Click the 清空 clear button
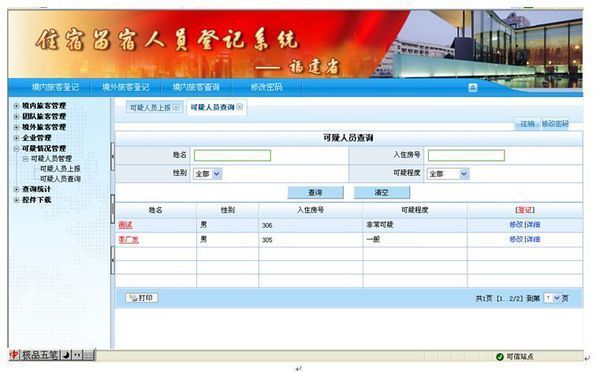This screenshot has height=372, width=600. coord(382,193)
